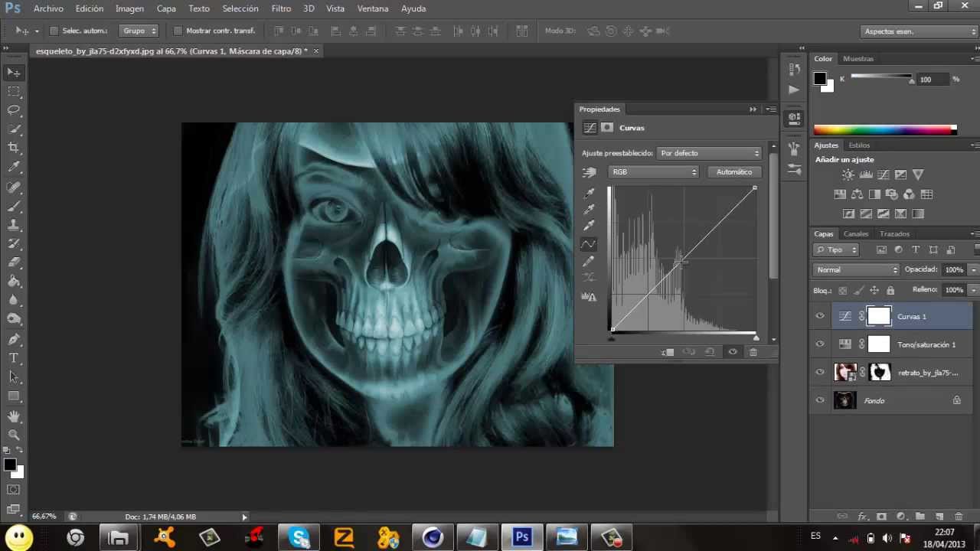The width and height of the screenshot is (980, 551).
Task: Switch to the Muestras tab
Action: tap(858, 59)
